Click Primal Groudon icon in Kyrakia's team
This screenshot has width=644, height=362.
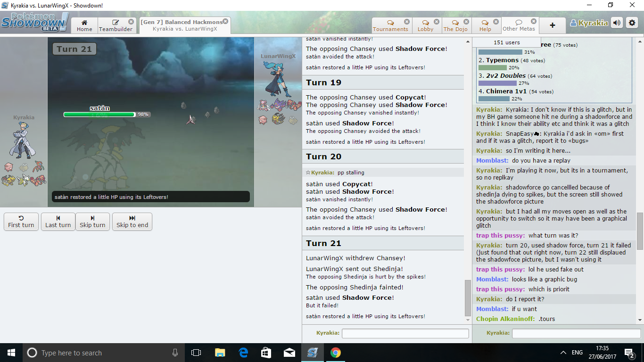point(39,180)
